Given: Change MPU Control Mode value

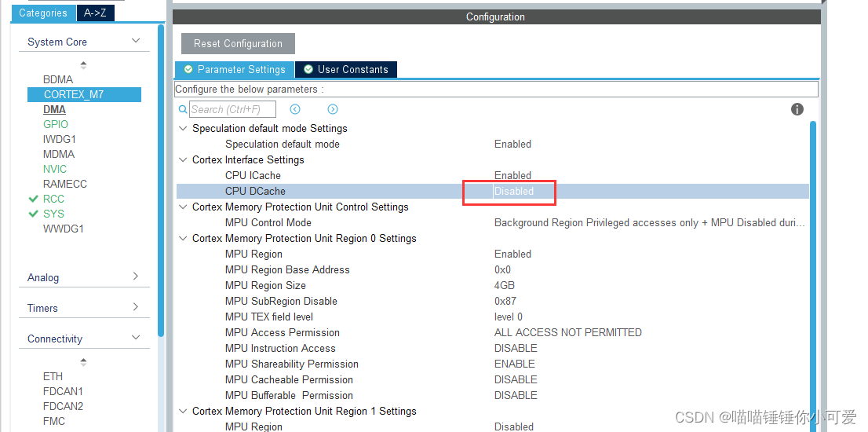Looking at the screenshot, I should coord(649,222).
